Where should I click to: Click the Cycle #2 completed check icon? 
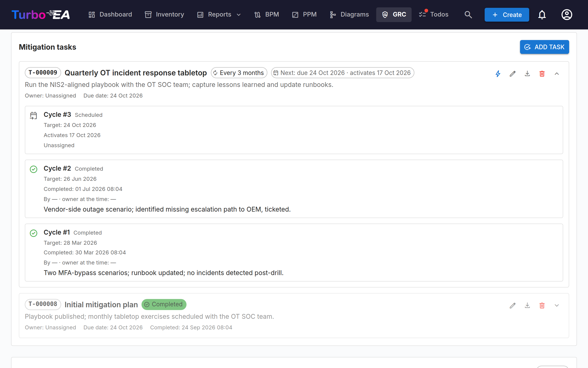34,169
